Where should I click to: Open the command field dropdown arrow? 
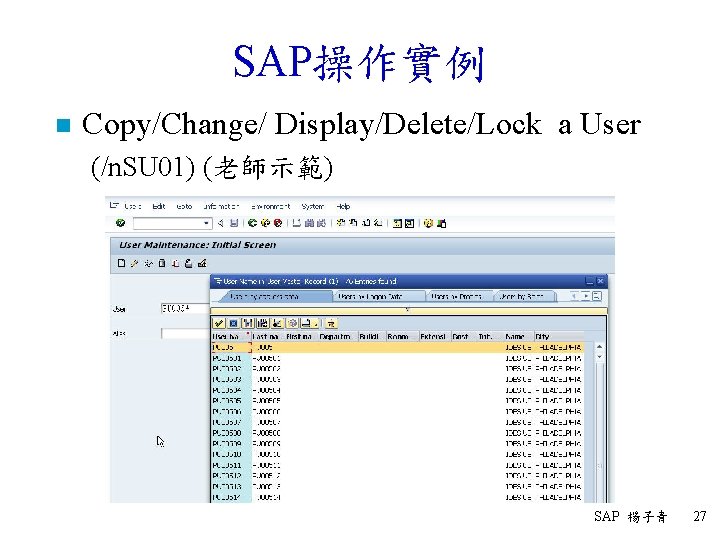point(206,223)
